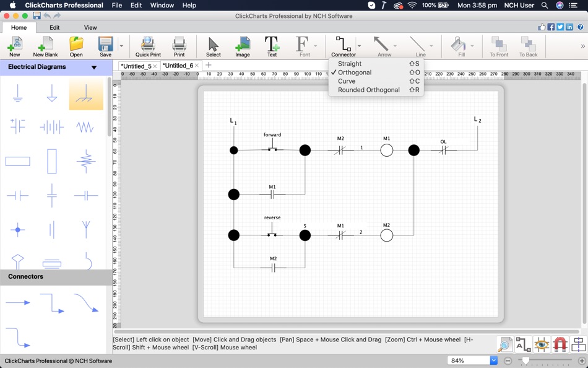This screenshot has height=368, width=588.
Task: Add a new document tab with plus
Action: (209, 65)
